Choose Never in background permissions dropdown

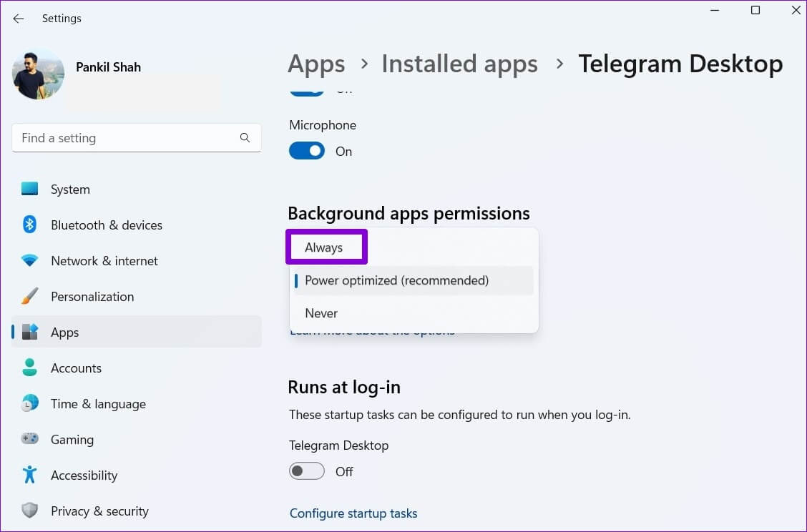pyautogui.click(x=414, y=313)
